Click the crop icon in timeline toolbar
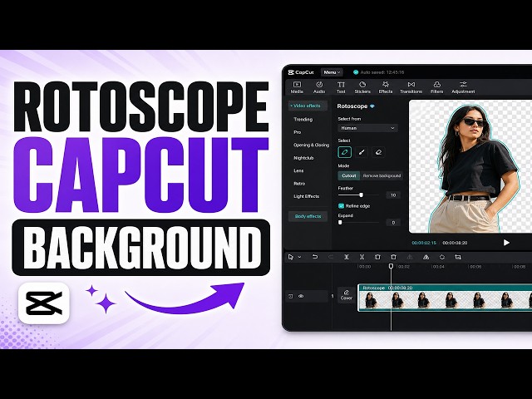The image size is (532, 399). [458, 257]
